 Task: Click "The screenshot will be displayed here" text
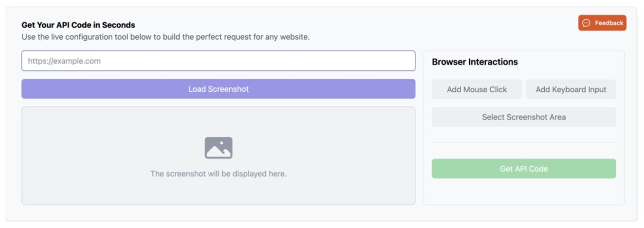click(218, 174)
